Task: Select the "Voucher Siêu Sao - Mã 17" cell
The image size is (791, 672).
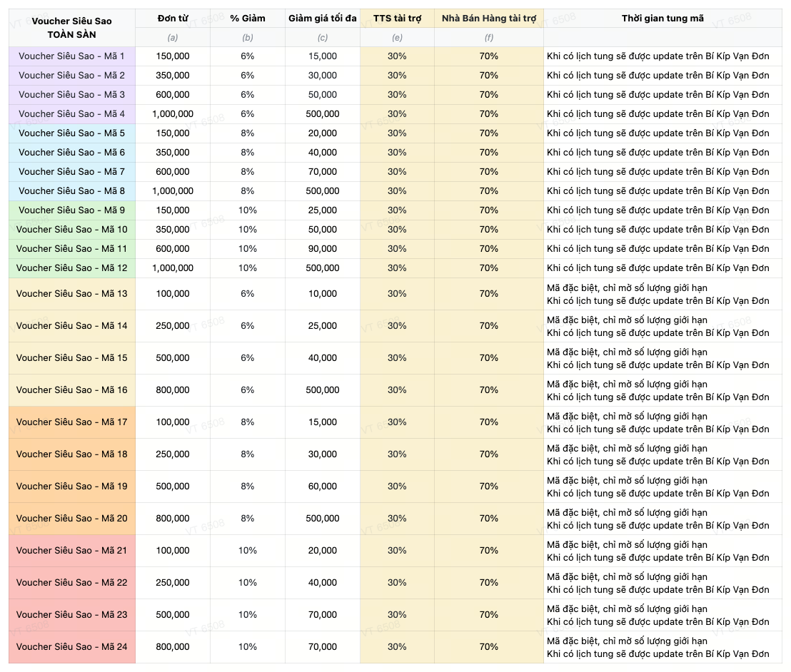Action: (x=71, y=422)
